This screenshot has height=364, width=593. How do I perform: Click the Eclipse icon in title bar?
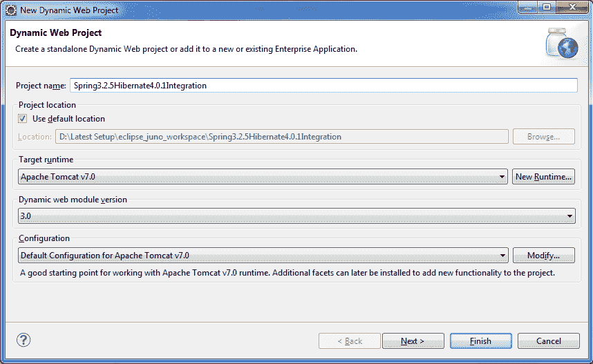click(x=10, y=10)
